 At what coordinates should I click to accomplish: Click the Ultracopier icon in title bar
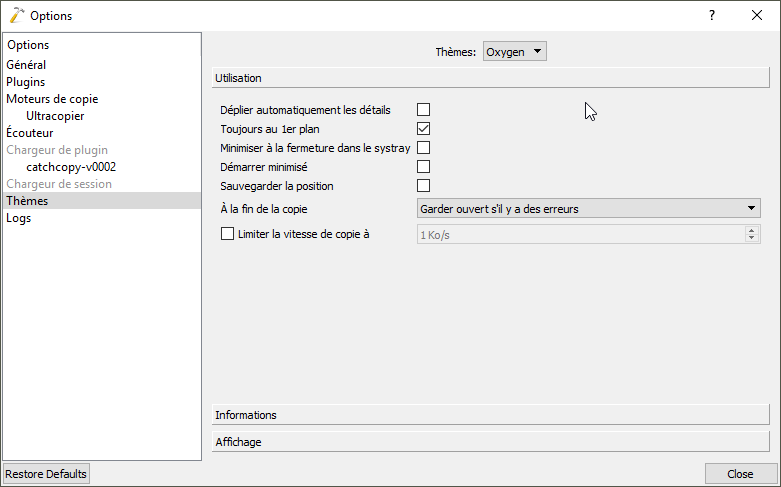15,15
